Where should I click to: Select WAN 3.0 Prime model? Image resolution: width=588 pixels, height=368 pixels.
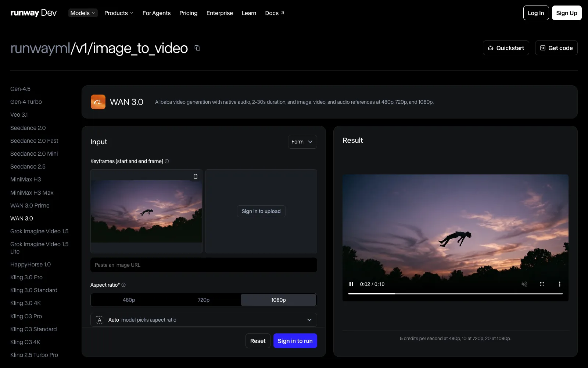30,205
